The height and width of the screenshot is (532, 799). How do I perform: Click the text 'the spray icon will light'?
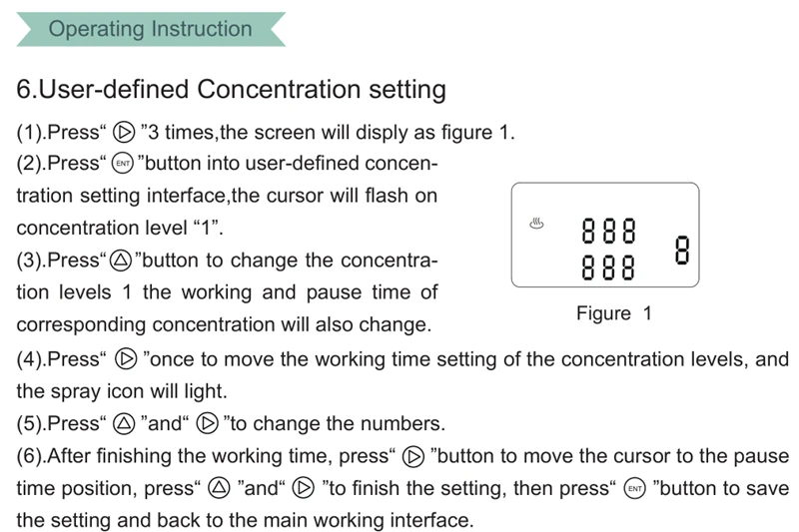(x=121, y=391)
